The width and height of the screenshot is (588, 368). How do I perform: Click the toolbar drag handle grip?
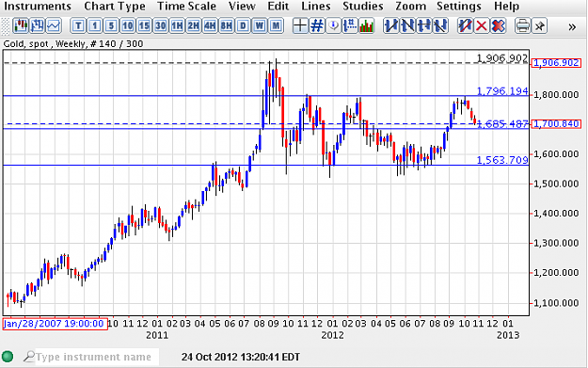[x=6, y=26]
